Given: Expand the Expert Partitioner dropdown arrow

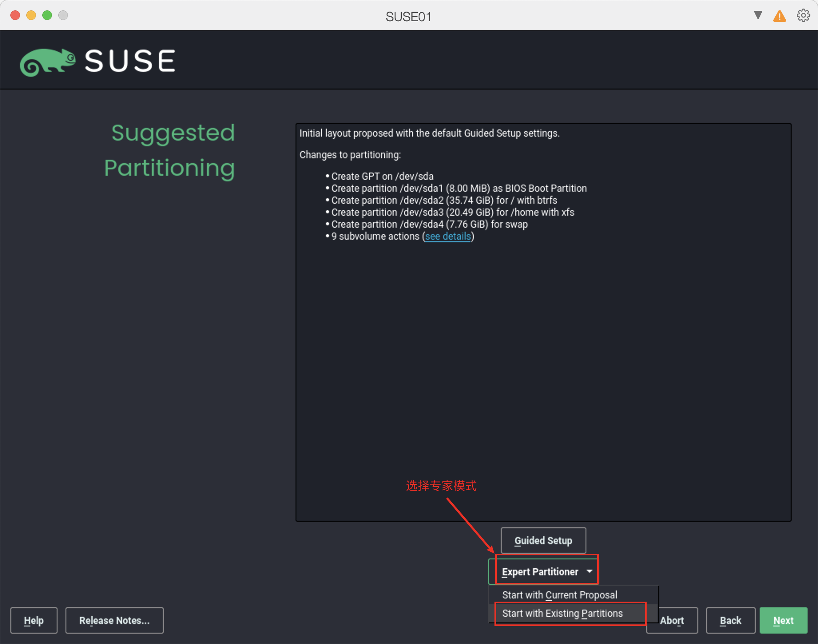Looking at the screenshot, I should pyautogui.click(x=589, y=571).
